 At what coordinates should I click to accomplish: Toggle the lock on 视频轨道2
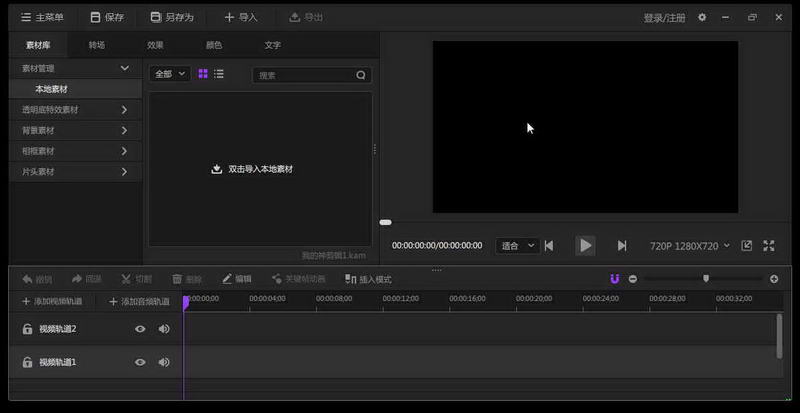27,329
